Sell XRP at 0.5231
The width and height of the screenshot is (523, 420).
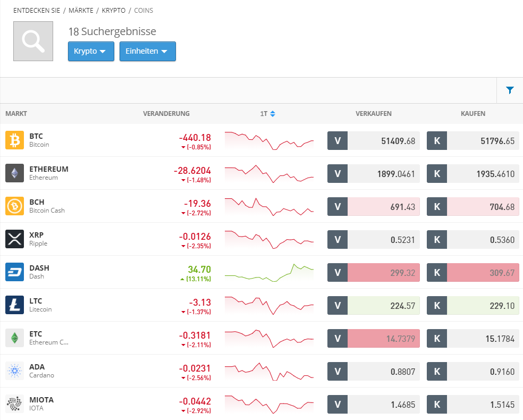tap(373, 240)
